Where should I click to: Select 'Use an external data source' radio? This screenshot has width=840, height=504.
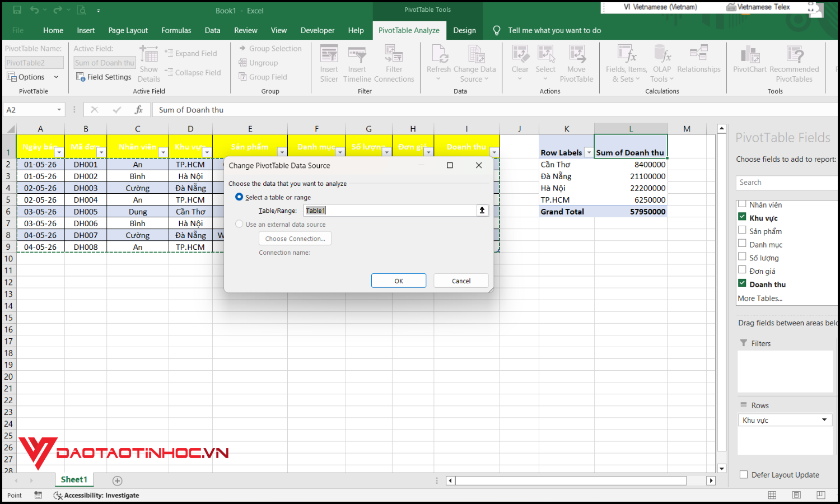239,224
